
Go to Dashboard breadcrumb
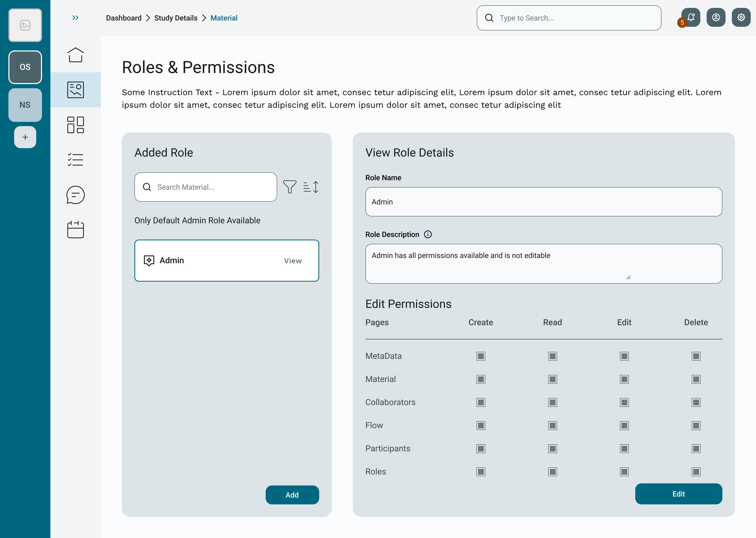pyautogui.click(x=124, y=18)
